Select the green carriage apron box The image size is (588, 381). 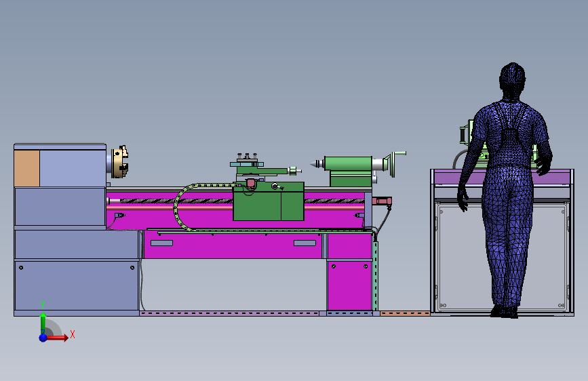[x=269, y=202]
